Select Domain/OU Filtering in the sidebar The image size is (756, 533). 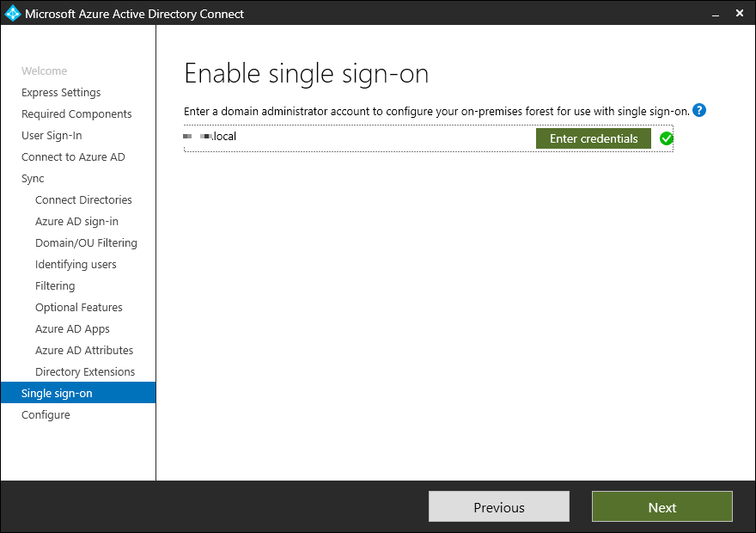(x=86, y=243)
